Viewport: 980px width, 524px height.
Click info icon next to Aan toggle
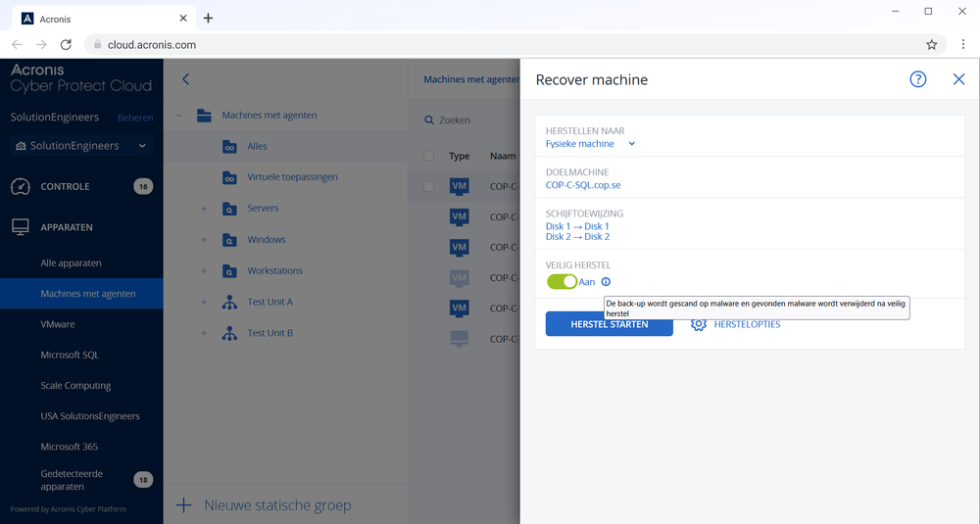tap(606, 282)
